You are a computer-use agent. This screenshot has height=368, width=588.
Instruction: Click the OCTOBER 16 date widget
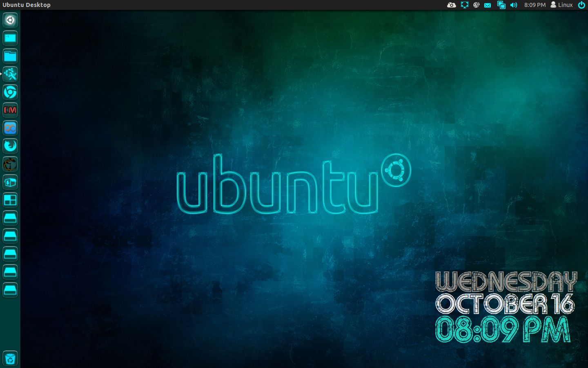[505, 304]
